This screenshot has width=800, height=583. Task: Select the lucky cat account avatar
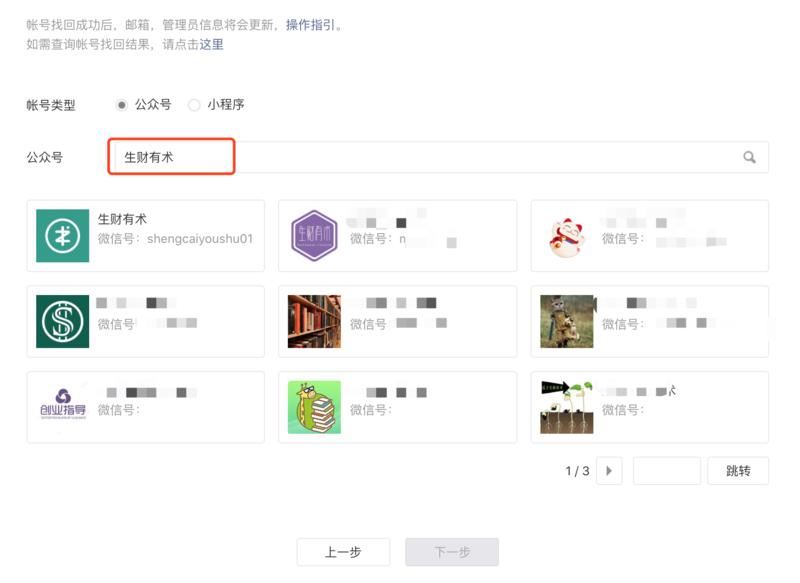click(x=567, y=232)
